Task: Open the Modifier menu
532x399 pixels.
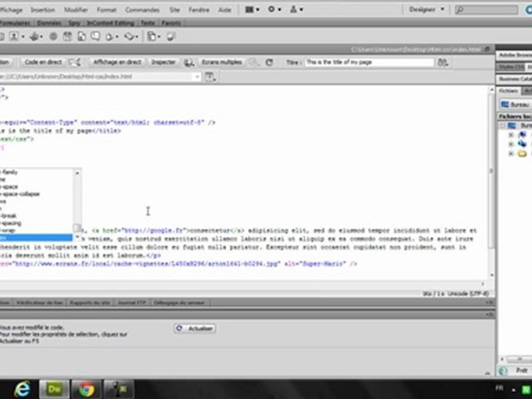Action: point(76,10)
